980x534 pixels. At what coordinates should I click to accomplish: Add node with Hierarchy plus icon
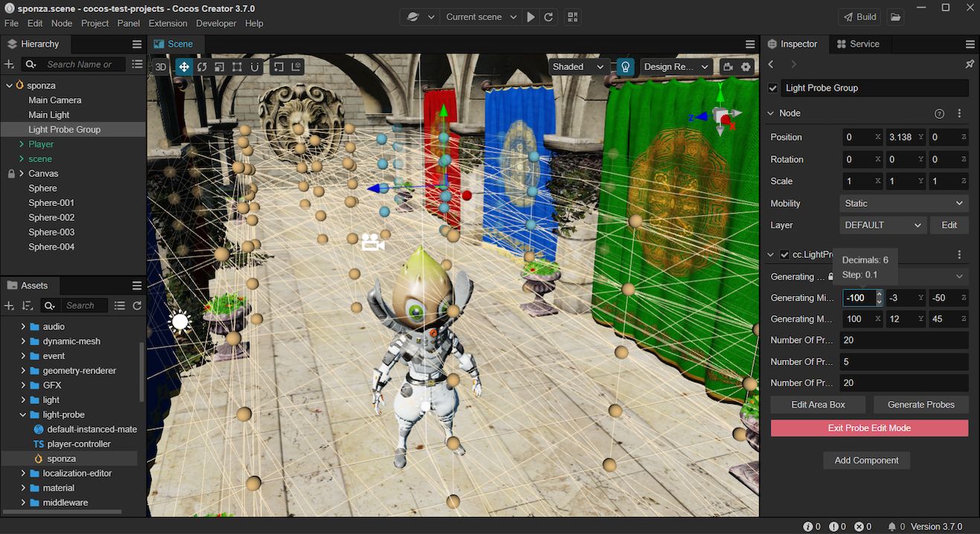(10, 65)
